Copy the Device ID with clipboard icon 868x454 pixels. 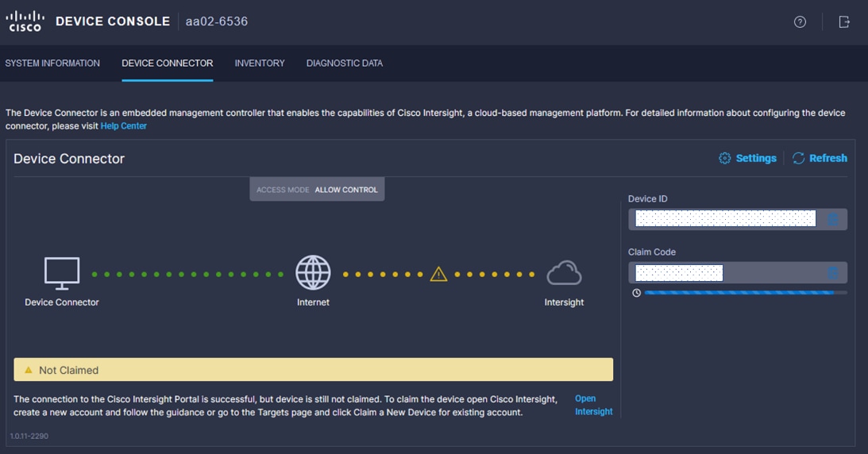[x=832, y=220]
